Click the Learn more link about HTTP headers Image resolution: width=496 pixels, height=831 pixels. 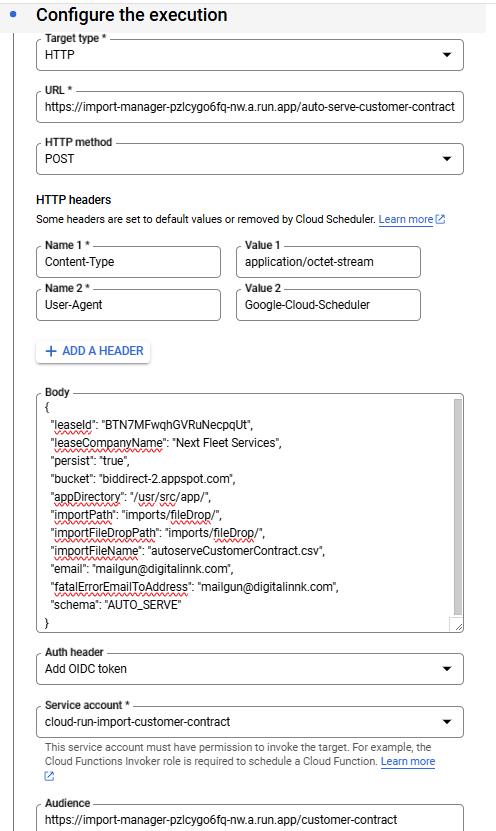pyautogui.click(x=406, y=219)
